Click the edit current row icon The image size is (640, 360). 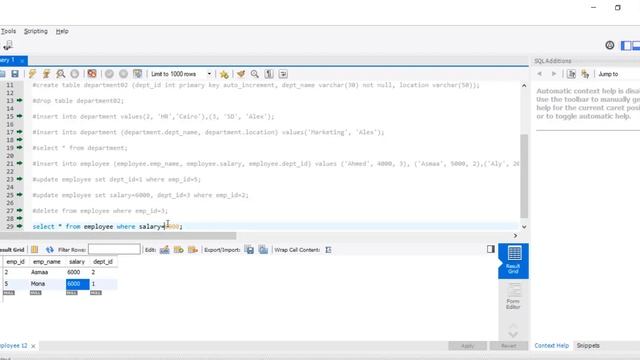coord(164,249)
